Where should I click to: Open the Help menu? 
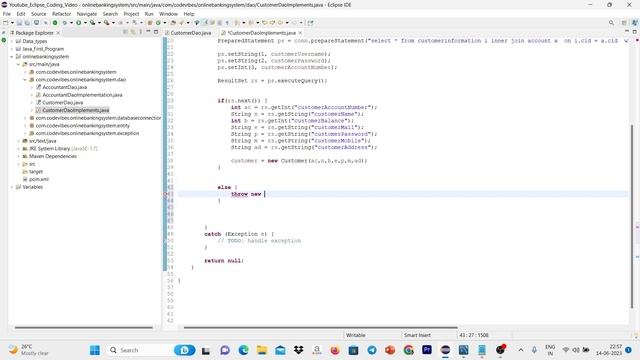(x=189, y=14)
